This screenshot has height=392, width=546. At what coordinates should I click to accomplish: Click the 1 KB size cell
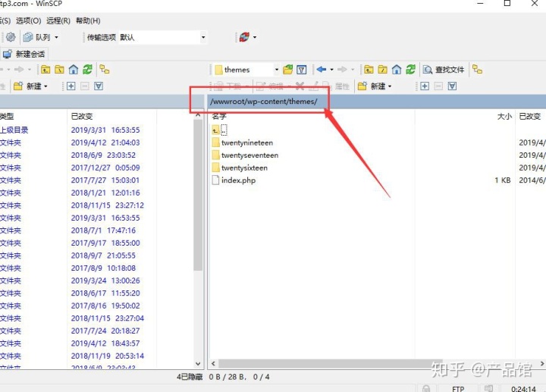(503, 180)
